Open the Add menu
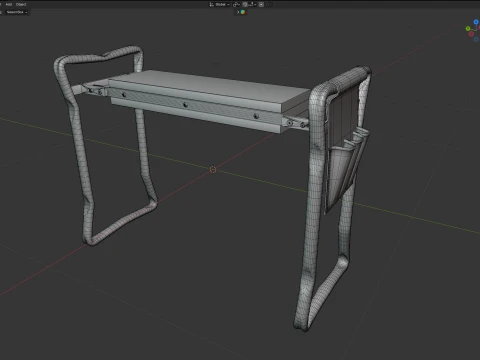480x360 pixels. pos(9,4)
